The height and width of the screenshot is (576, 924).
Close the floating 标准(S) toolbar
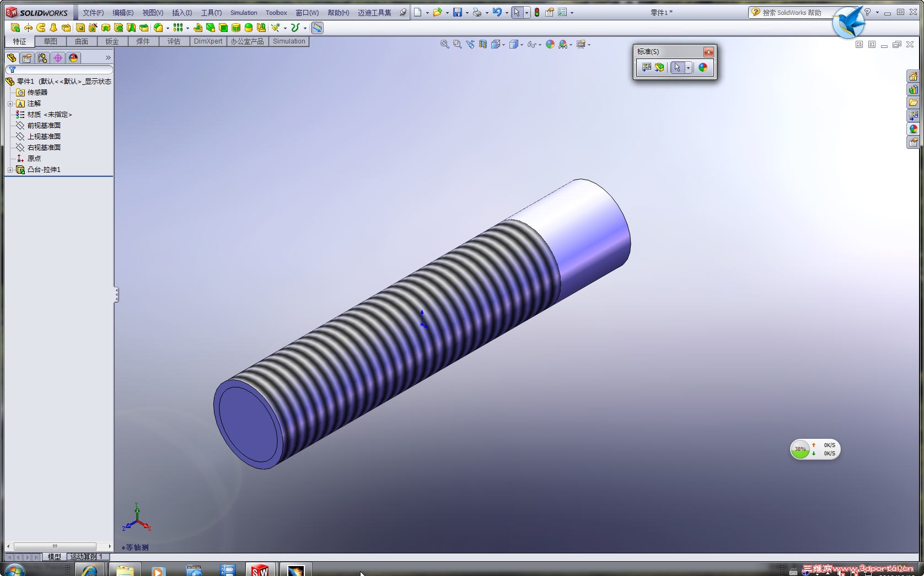coord(708,52)
